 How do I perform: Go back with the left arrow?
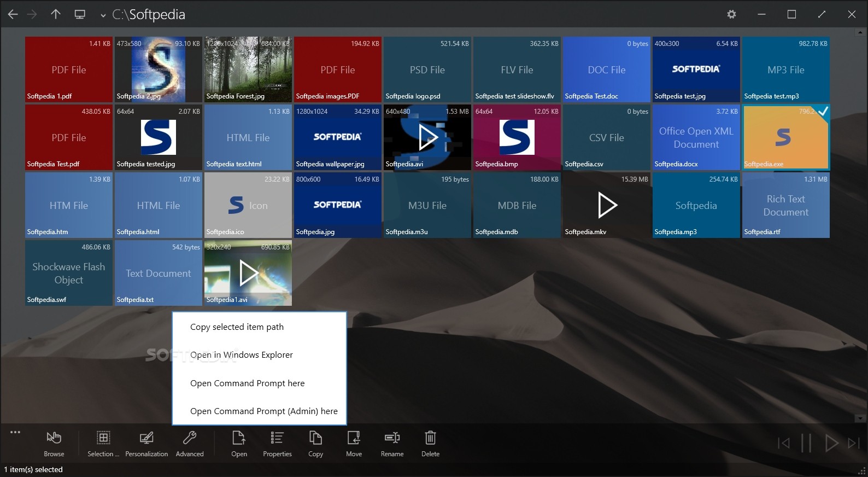coord(13,15)
